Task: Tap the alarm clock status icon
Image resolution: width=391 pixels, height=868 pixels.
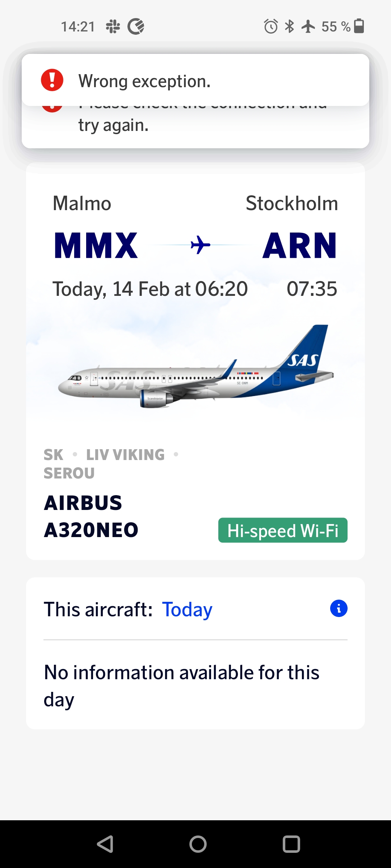Action: pos(270,26)
